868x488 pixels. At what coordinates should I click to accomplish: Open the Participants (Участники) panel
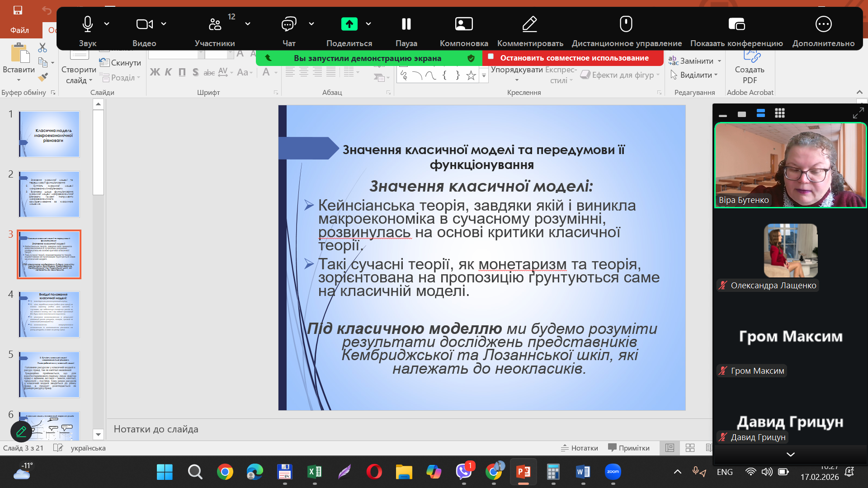215,24
